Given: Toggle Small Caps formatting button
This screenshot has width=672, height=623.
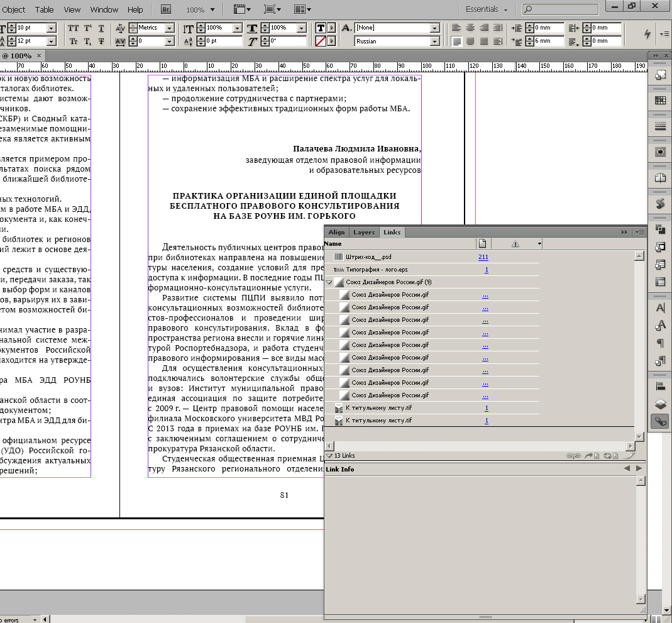Looking at the screenshot, I should pos(74,41).
